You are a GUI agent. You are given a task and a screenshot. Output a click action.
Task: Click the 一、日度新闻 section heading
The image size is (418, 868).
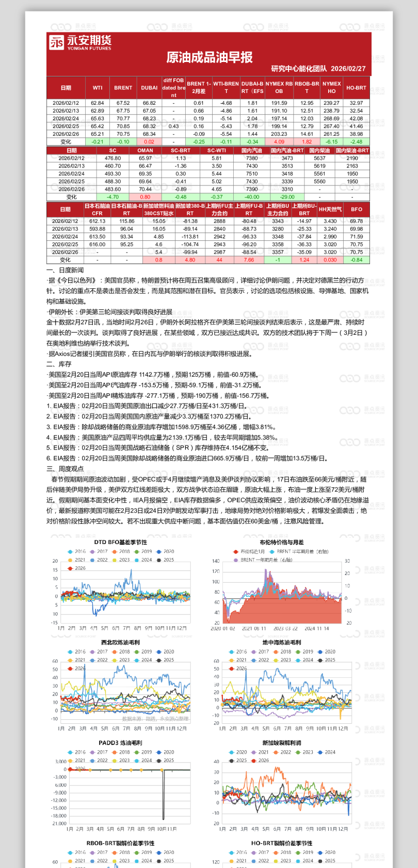coord(65,270)
